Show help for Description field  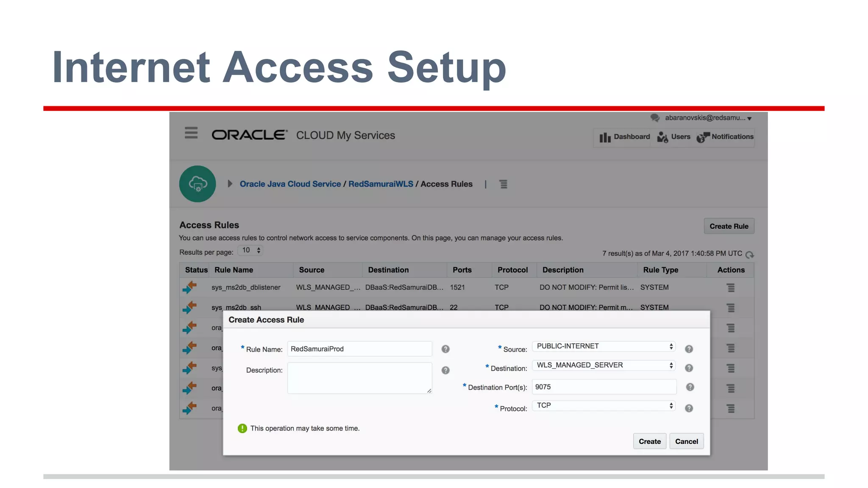click(445, 370)
